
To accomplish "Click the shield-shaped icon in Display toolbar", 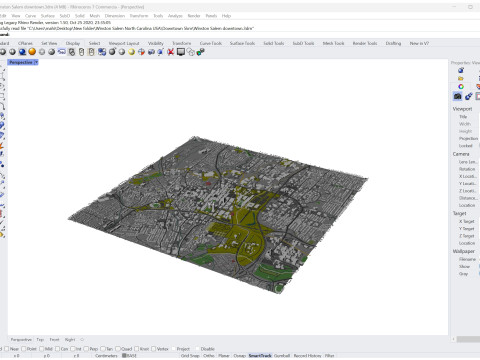I will [72, 52].
